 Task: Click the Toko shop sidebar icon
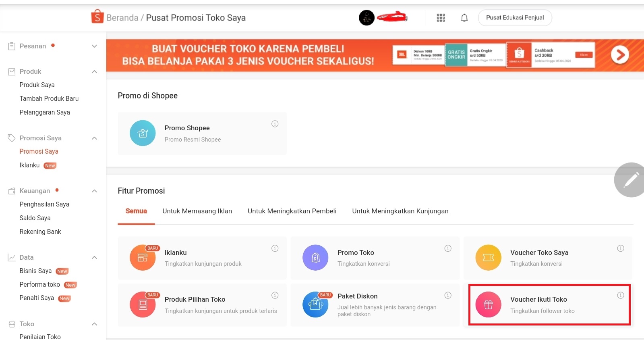coord(12,324)
